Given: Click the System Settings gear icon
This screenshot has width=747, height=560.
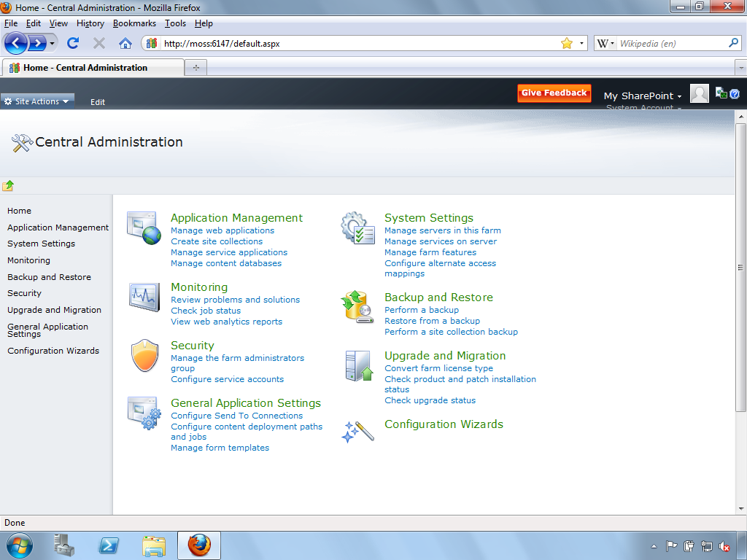Looking at the screenshot, I should [x=357, y=227].
